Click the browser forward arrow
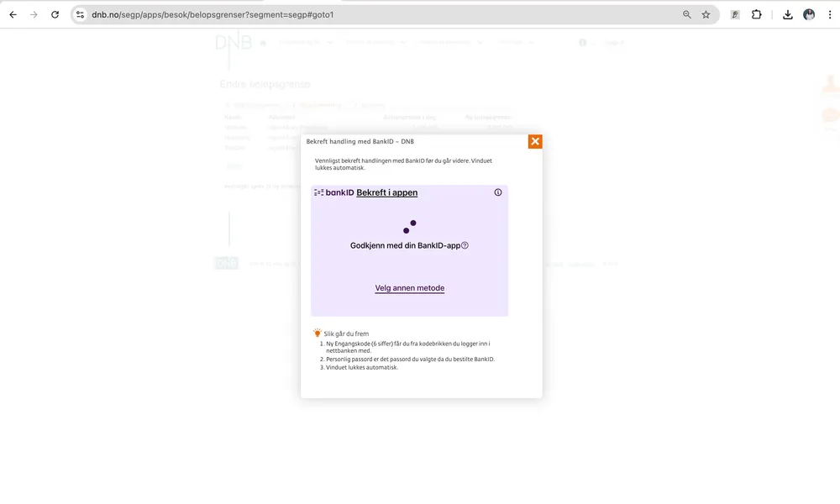 tap(34, 14)
